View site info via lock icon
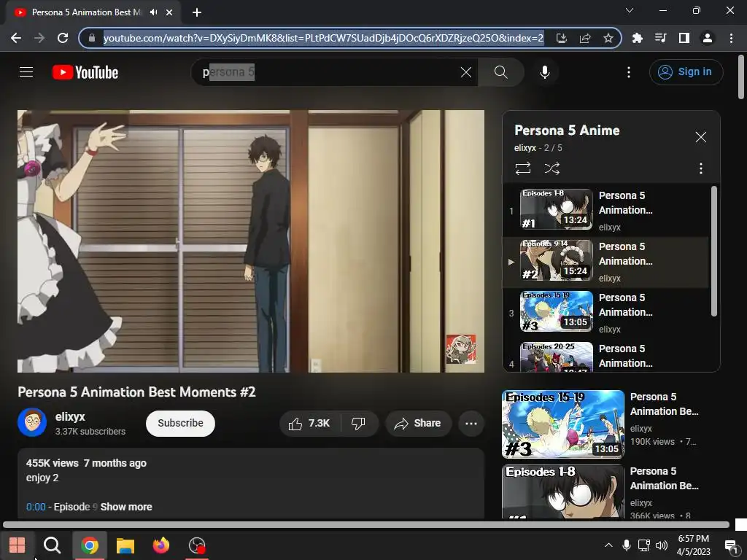 [x=92, y=38]
